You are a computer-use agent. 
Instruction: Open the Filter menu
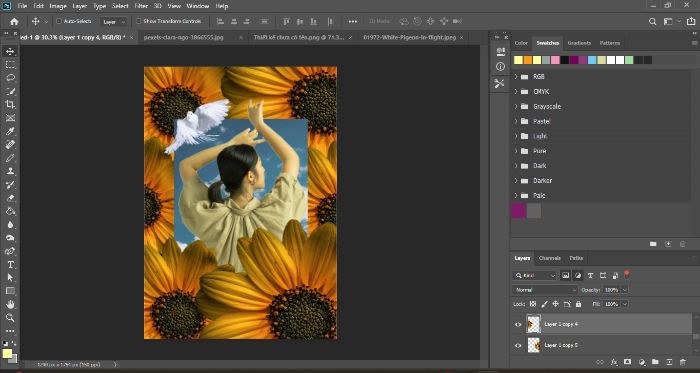141,6
